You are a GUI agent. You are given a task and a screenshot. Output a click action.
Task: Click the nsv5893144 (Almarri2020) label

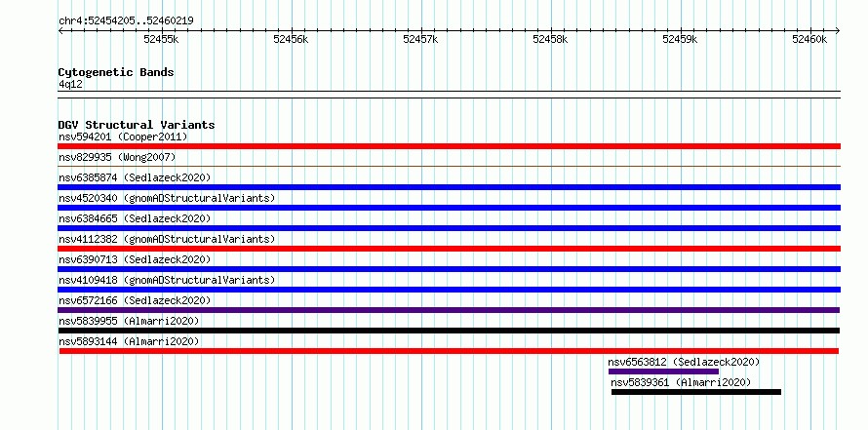point(129,341)
